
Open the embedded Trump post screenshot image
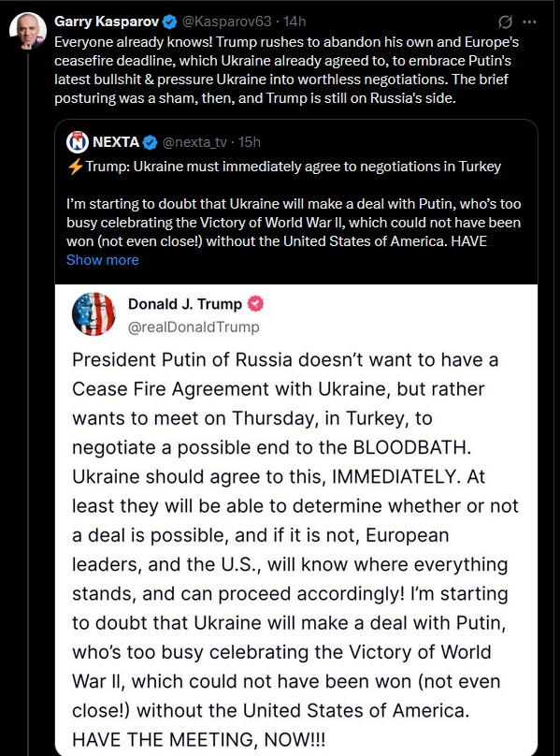point(296,520)
